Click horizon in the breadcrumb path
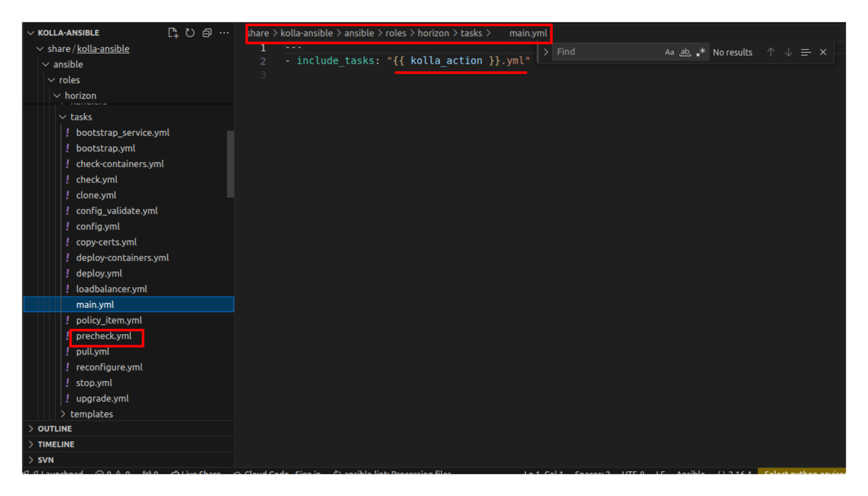Image resolution: width=868 pixels, height=496 pixels. (x=433, y=33)
